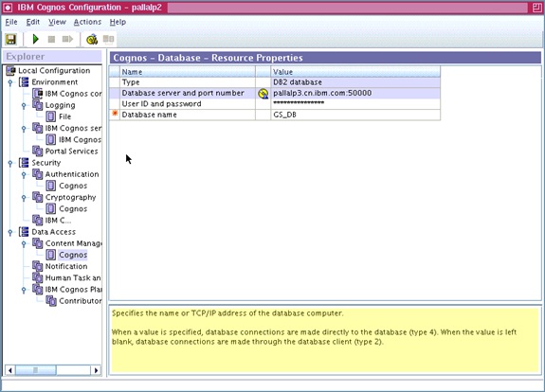Click the Human Task node icon
545x392 pixels.
(x=38, y=277)
